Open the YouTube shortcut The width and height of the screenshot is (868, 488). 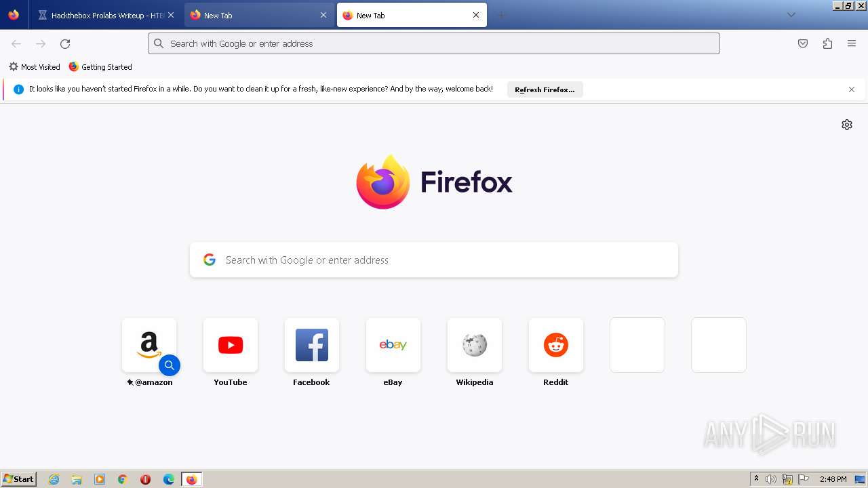(x=231, y=345)
